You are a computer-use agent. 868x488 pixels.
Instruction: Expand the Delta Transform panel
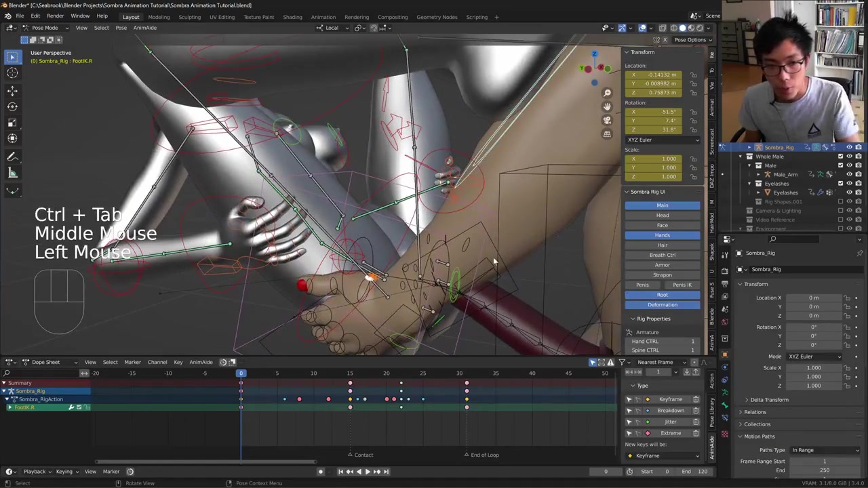pos(769,400)
